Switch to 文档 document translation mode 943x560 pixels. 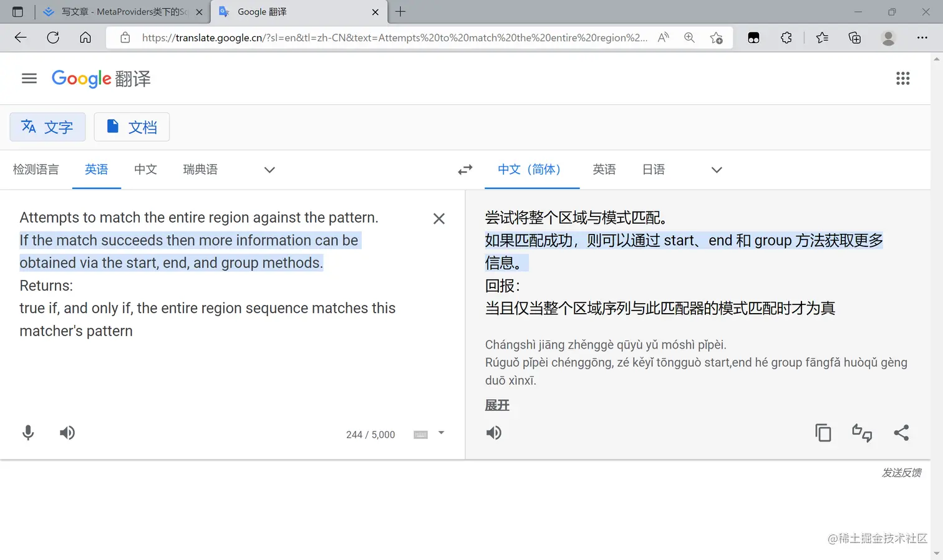click(x=132, y=127)
